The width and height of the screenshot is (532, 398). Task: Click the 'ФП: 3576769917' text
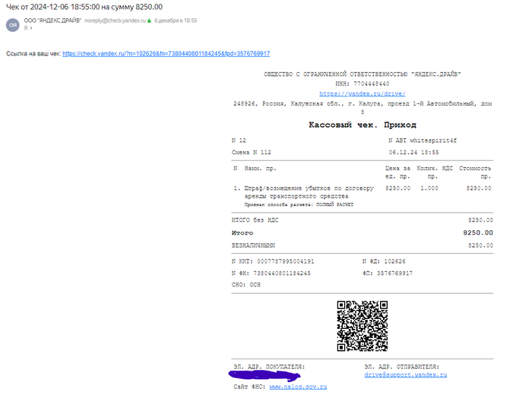click(388, 273)
